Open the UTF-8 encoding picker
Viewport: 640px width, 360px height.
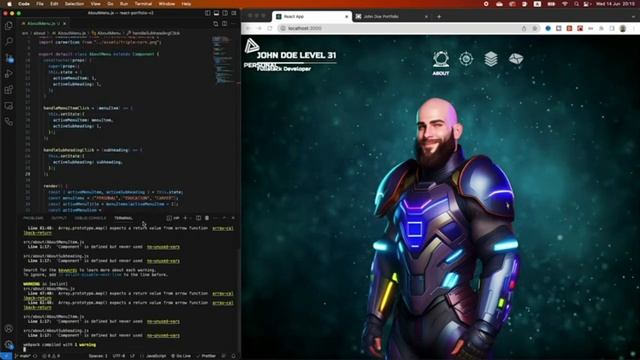pos(119,356)
